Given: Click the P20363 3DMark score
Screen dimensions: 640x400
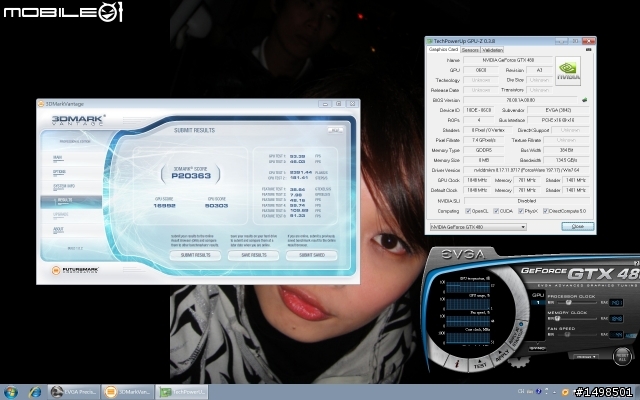Looking at the screenshot, I should (x=191, y=176).
